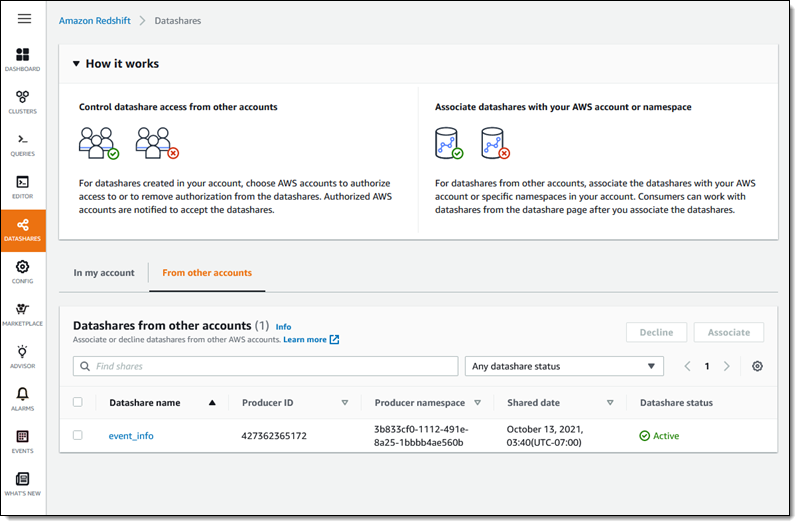This screenshot has height=526, width=800.
Task: Click Associate datashares with your AWS account heading
Action: click(x=563, y=107)
